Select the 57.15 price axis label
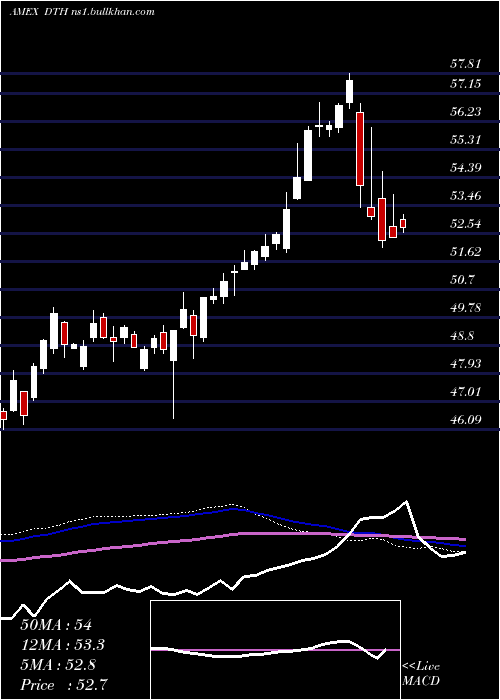 (x=466, y=83)
